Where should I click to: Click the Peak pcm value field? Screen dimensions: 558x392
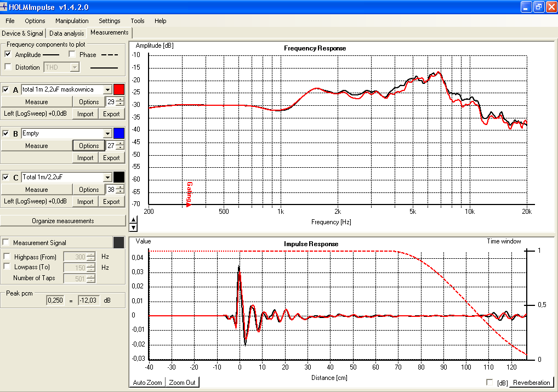55,300
